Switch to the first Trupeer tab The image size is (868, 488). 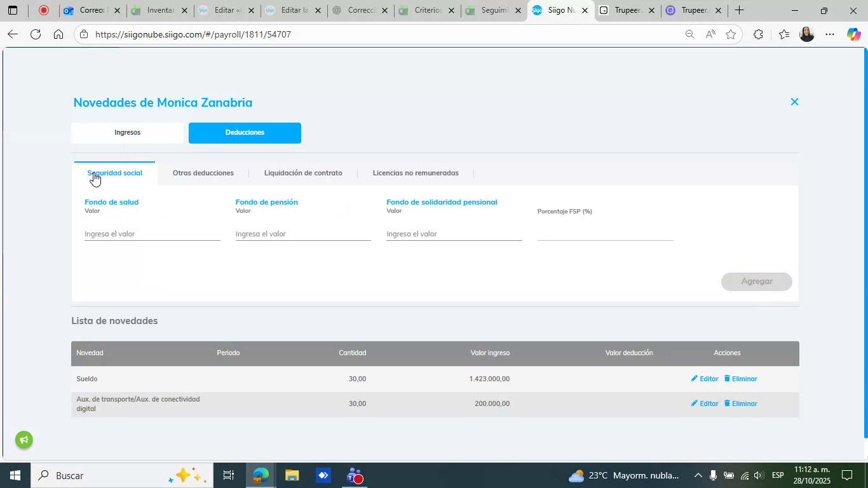(627, 10)
